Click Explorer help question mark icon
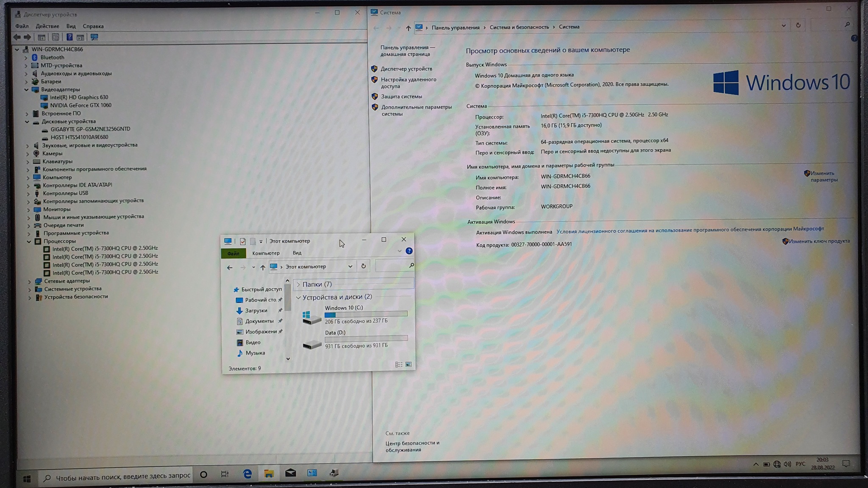The width and height of the screenshot is (868, 488). (x=409, y=251)
